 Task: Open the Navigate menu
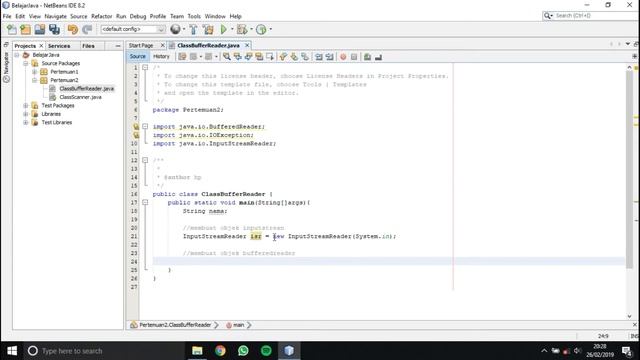pyautogui.click(x=56, y=16)
